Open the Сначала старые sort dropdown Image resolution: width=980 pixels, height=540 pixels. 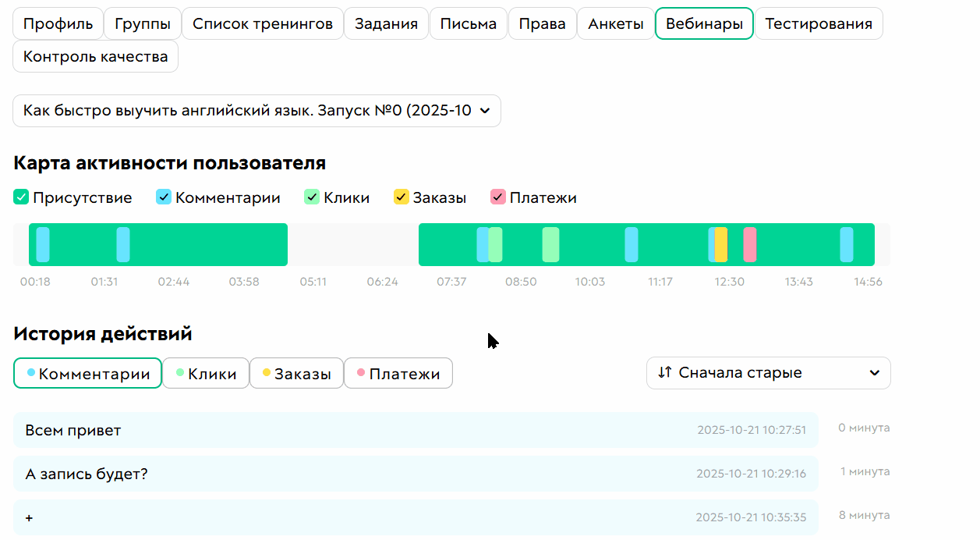[768, 372]
